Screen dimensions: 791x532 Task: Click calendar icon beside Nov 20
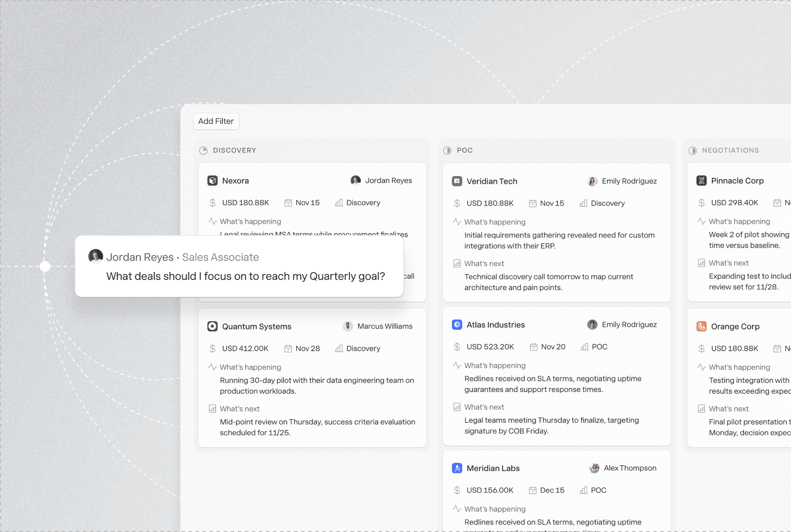click(534, 347)
